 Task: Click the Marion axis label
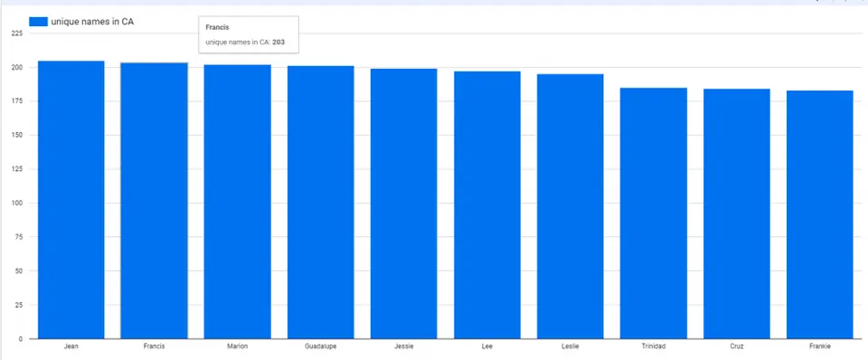(238, 346)
